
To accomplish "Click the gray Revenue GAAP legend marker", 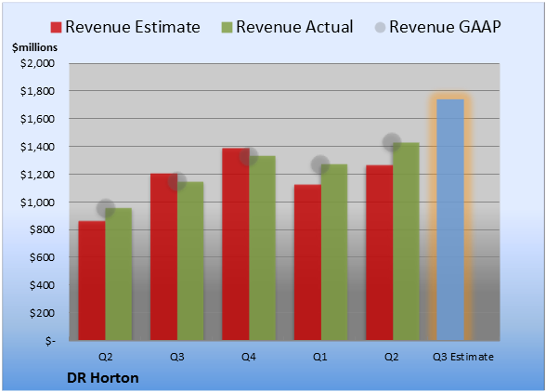I will point(381,28).
